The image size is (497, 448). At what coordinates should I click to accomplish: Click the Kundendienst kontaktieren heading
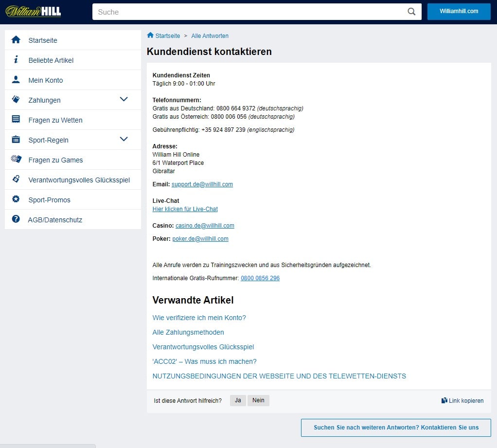pos(209,52)
